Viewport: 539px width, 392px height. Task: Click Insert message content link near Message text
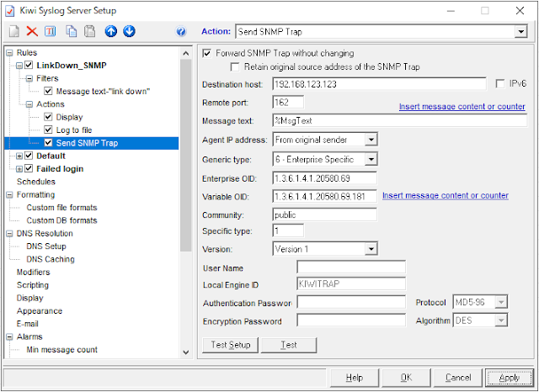click(462, 106)
